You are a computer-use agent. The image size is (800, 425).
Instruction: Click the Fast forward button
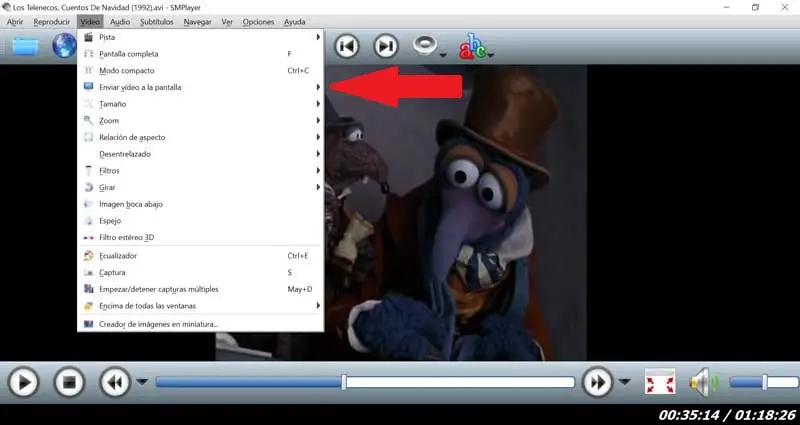click(x=597, y=382)
